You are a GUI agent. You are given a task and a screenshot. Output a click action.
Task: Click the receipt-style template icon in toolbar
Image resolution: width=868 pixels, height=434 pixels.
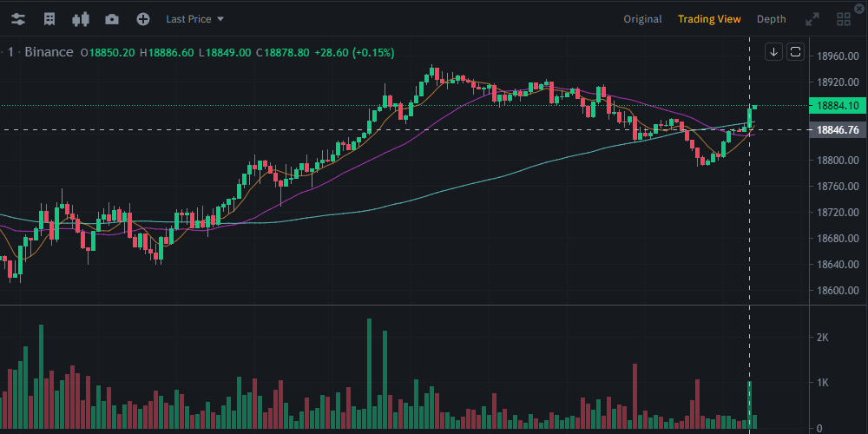pyautogui.click(x=49, y=19)
